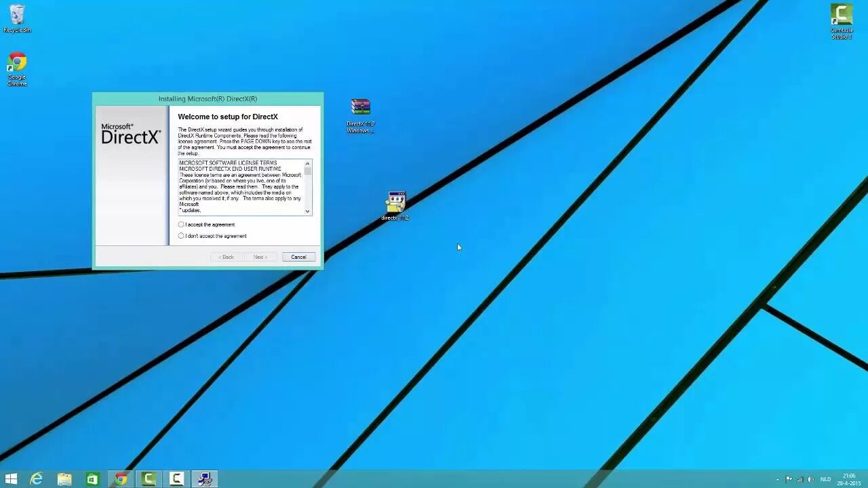868x488 pixels.
Task: Click the Cancel button in DirectX setup
Action: (x=299, y=257)
